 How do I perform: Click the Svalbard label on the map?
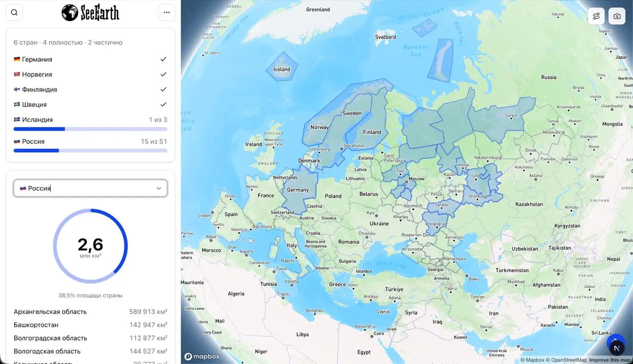pyautogui.click(x=386, y=37)
